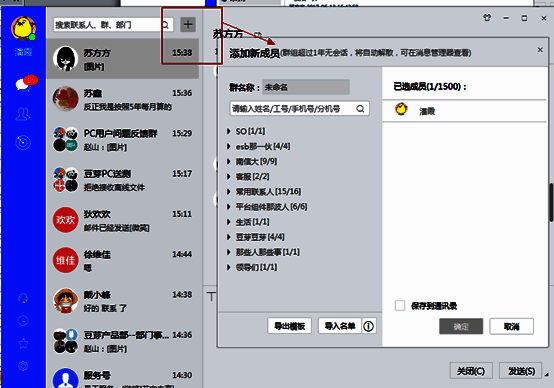Expand the 领导们 [1/1] group
The height and width of the screenshot is (388, 554).
(229, 267)
